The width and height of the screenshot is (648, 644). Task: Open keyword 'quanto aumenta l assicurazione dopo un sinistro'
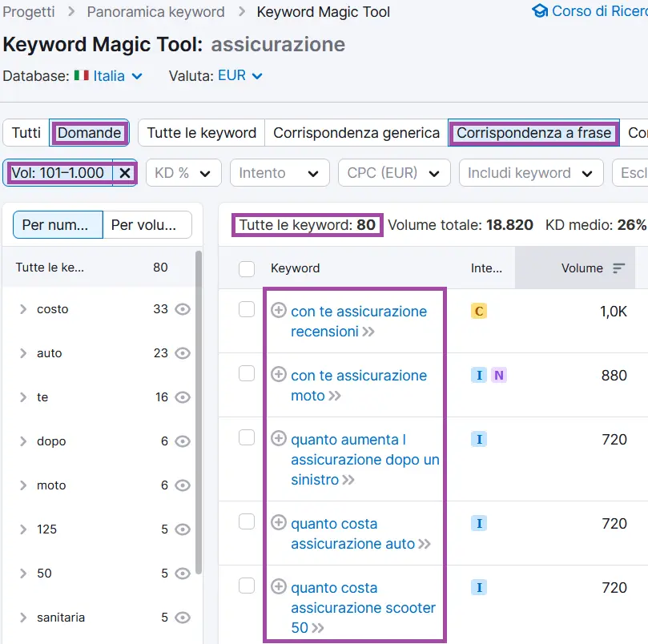coord(364,460)
